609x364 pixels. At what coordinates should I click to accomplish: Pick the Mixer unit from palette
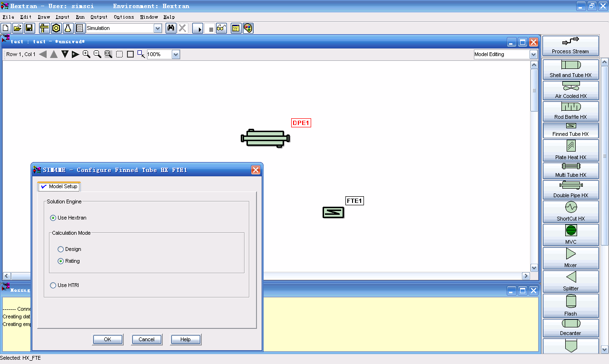click(x=570, y=258)
